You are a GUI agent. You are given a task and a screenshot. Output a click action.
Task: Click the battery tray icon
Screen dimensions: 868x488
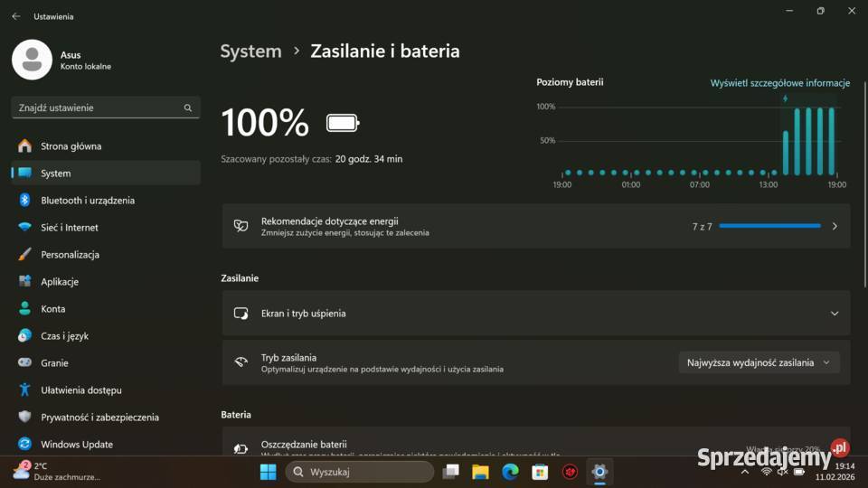[x=798, y=472]
